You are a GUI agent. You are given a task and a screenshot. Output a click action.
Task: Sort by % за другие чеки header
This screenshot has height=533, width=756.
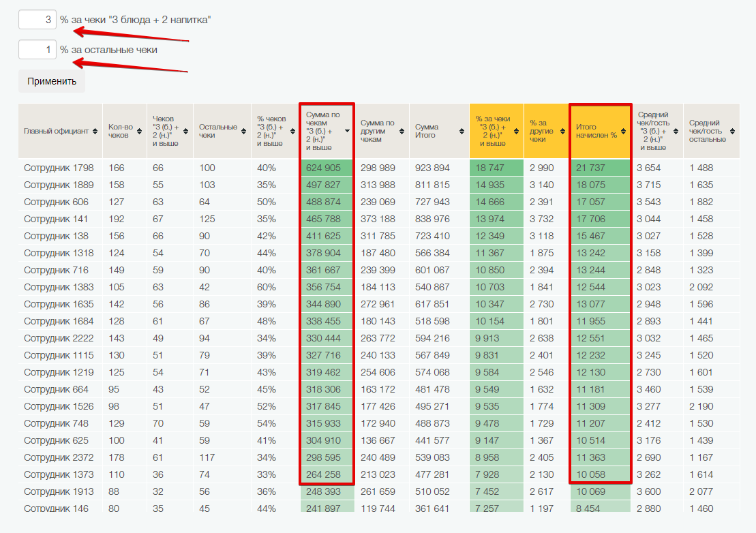pyautogui.click(x=562, y=131)
